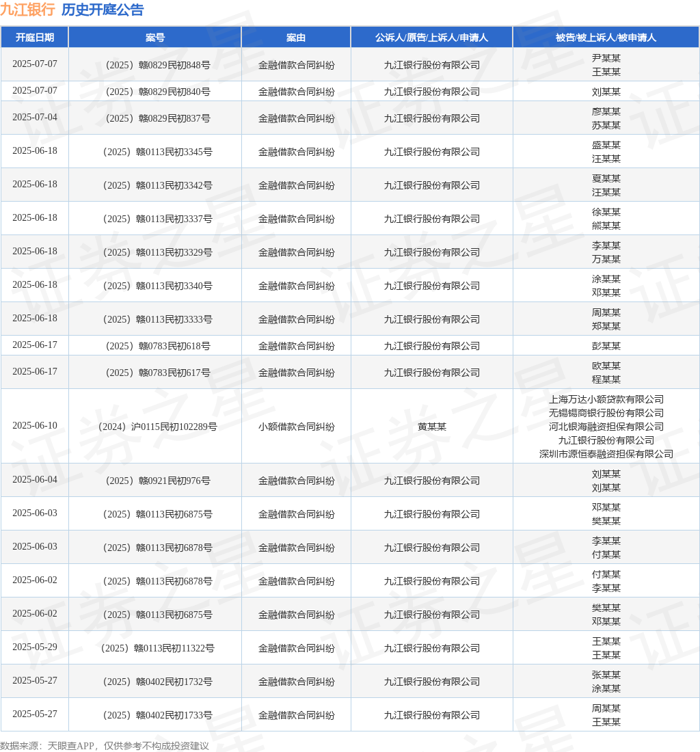Click defendant name 郑某某

[606, 327]
